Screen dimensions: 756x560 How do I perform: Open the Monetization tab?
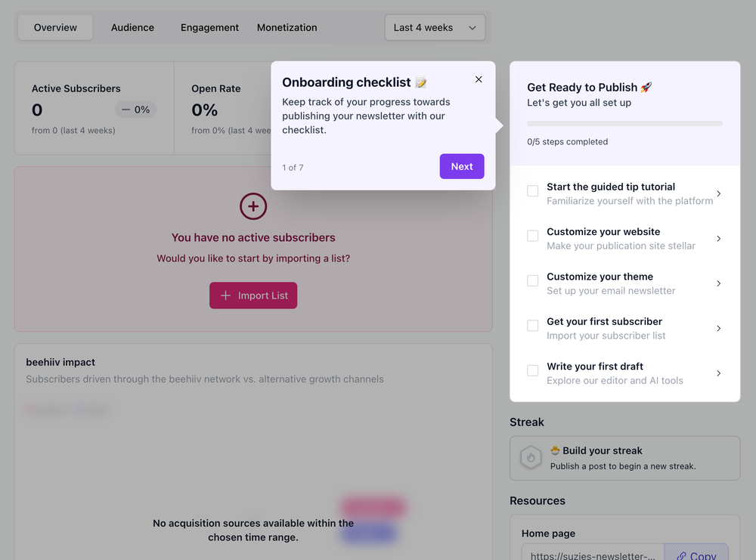pyautogui.click(x=287, y=27)
